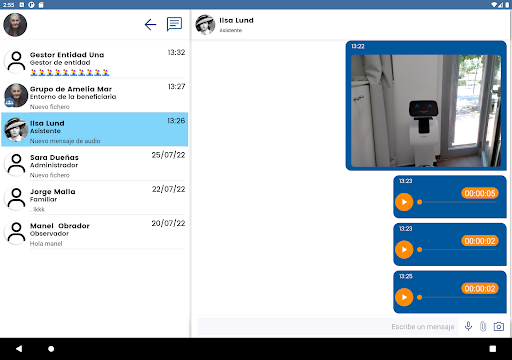Tap the camera icon in the message bar
512x360 pixels.
[499, 326]
